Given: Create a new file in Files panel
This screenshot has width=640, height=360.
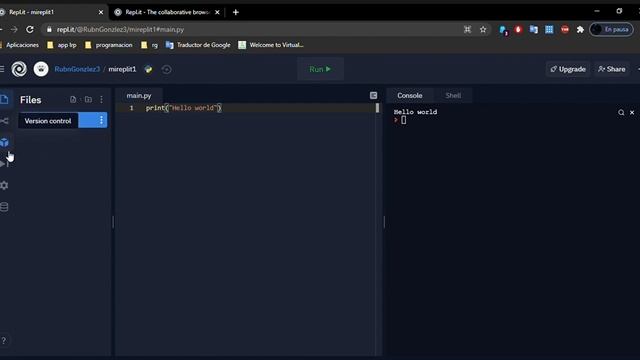Looking at the screenshot, I should [73, 100].
